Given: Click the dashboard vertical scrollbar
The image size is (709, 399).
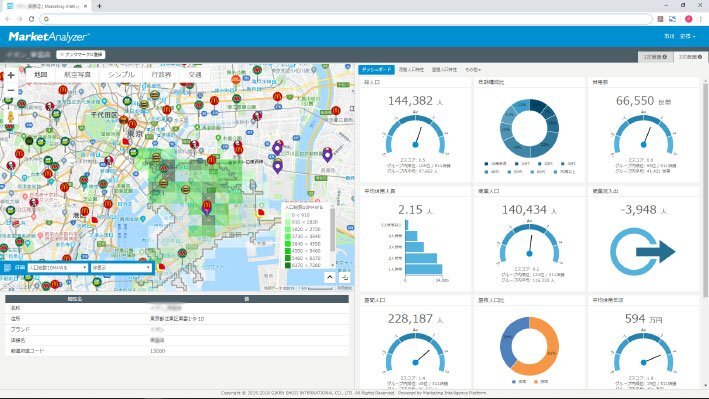Looking at the screenshot, I should point(705,190).
